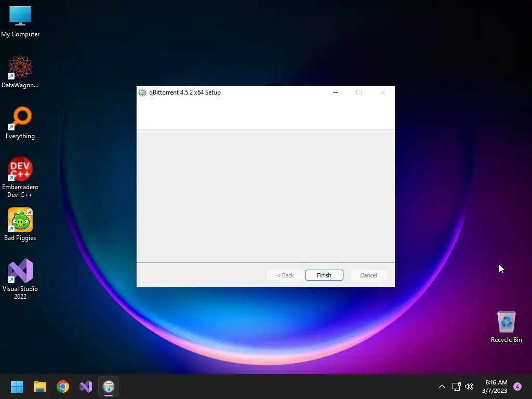Show hidden system tray icons

442,387
